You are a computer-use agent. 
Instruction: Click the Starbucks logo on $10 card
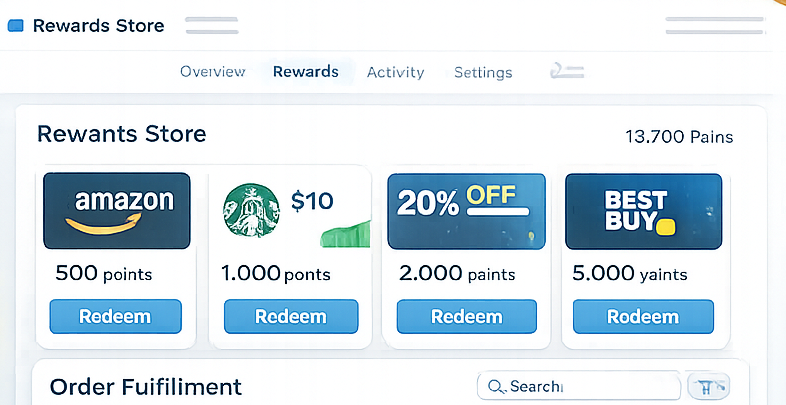tap(249, 210)
